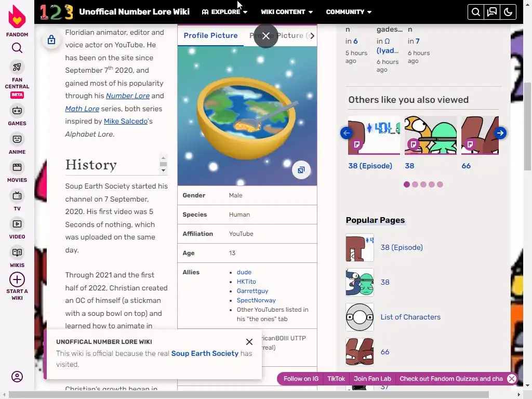
Task: Open the Discuss speech bubbles icon
Action: click(492, 12)
